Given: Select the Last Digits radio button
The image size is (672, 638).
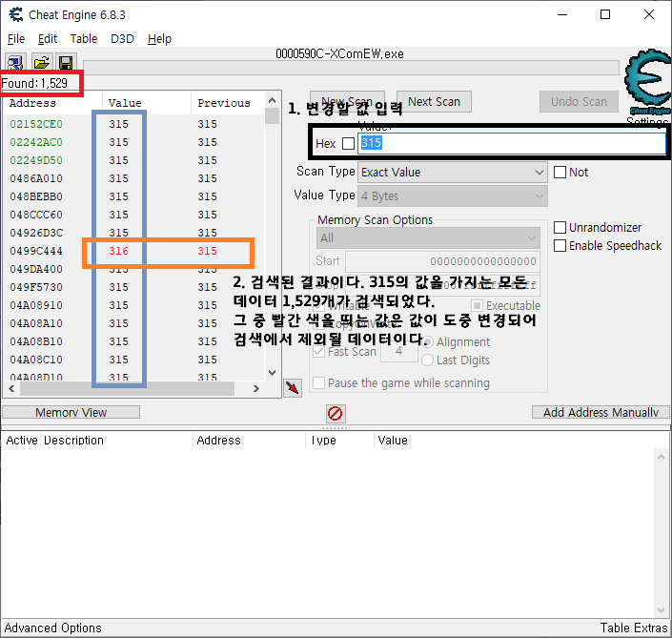Looking at the screenshot, I should tap(427, 360).
